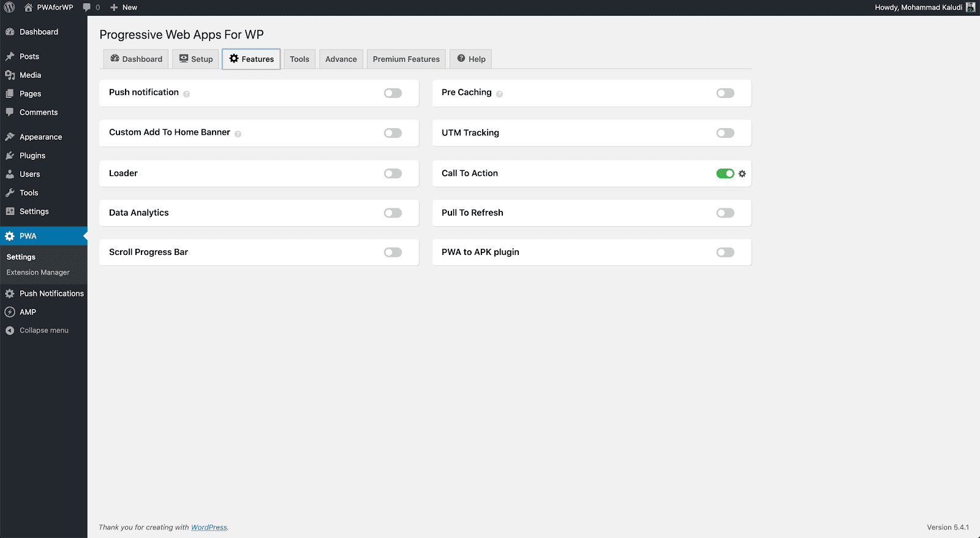This screenshot has width=980, height=538.
Task: Open the PWAforWP site home link
Action: tap(48, 7)
